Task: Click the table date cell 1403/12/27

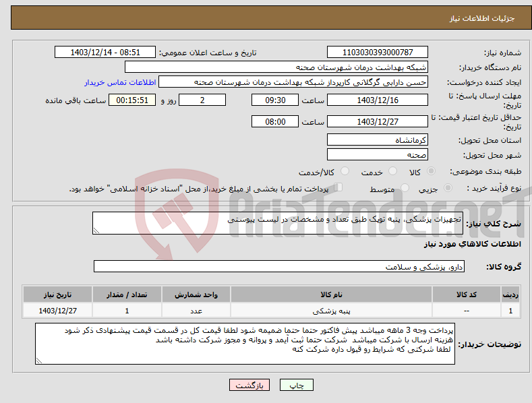Action: coord(57,311)
